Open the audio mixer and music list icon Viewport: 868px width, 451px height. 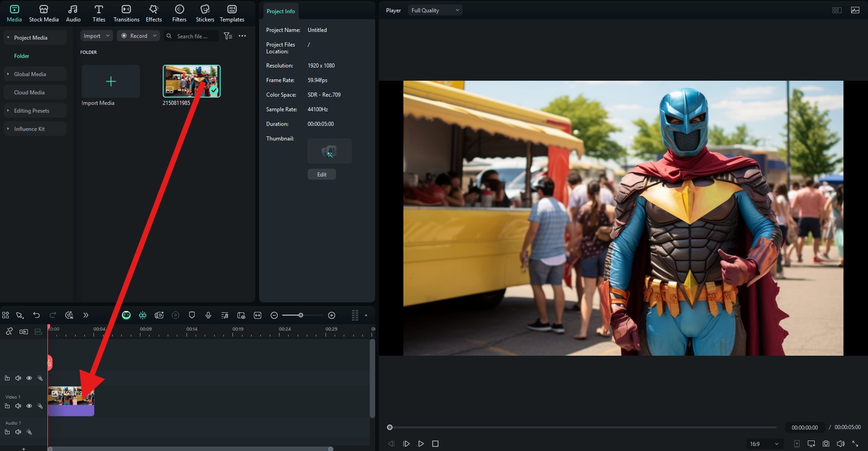(x=225, y=315)
